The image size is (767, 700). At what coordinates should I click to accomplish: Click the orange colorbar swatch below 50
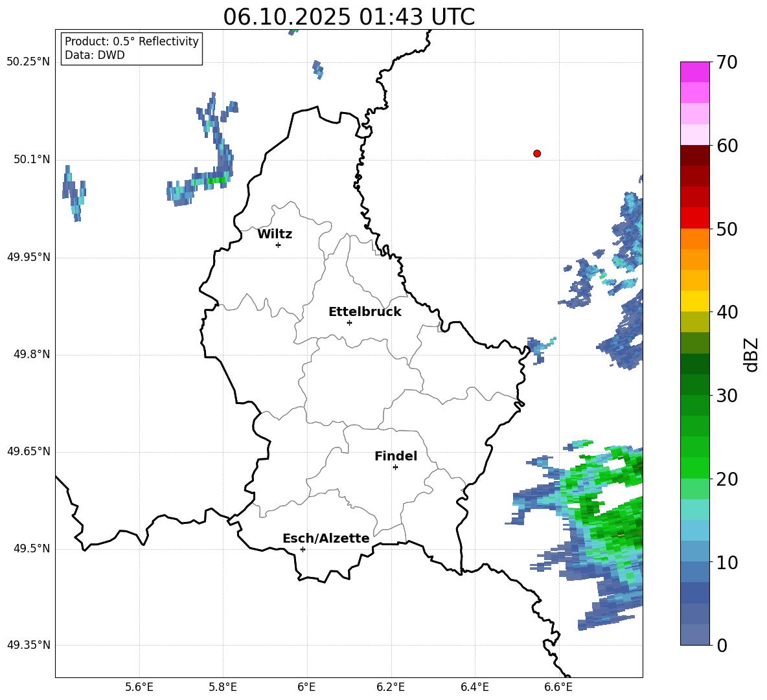pyautogui.click(x=694, y=238)
